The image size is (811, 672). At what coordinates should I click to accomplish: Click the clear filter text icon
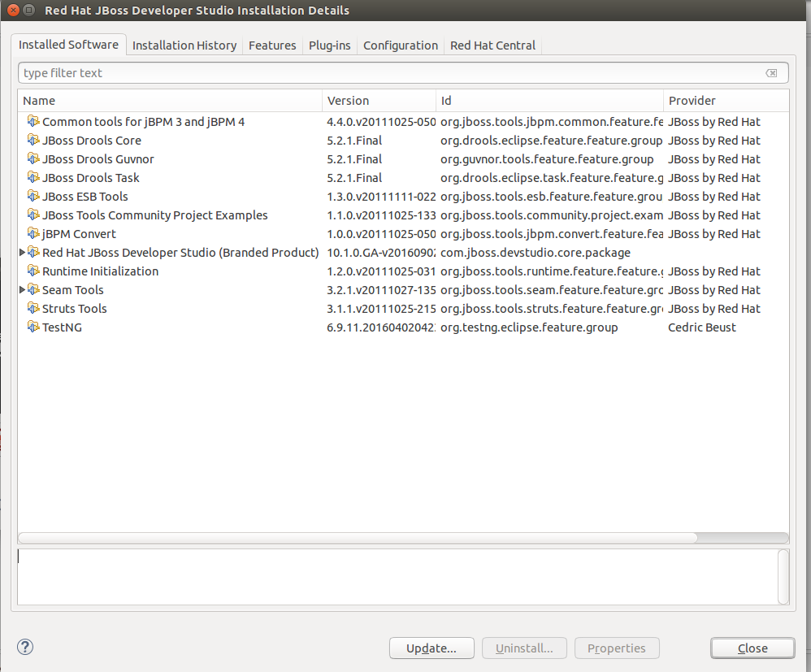(771, 73)
